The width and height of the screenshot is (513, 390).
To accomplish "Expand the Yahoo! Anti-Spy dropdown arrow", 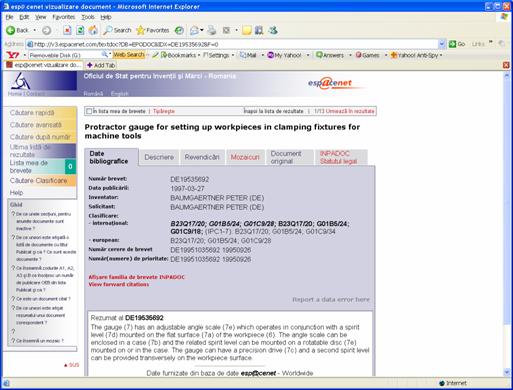I will 441,55.
